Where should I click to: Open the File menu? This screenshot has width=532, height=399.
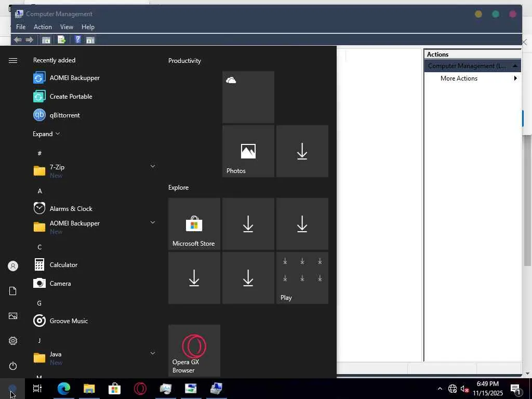21,27
